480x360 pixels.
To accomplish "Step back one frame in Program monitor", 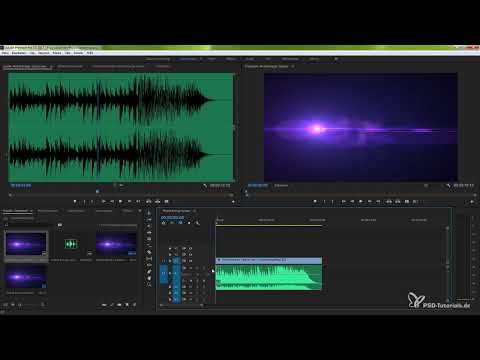I will [352, 201].
